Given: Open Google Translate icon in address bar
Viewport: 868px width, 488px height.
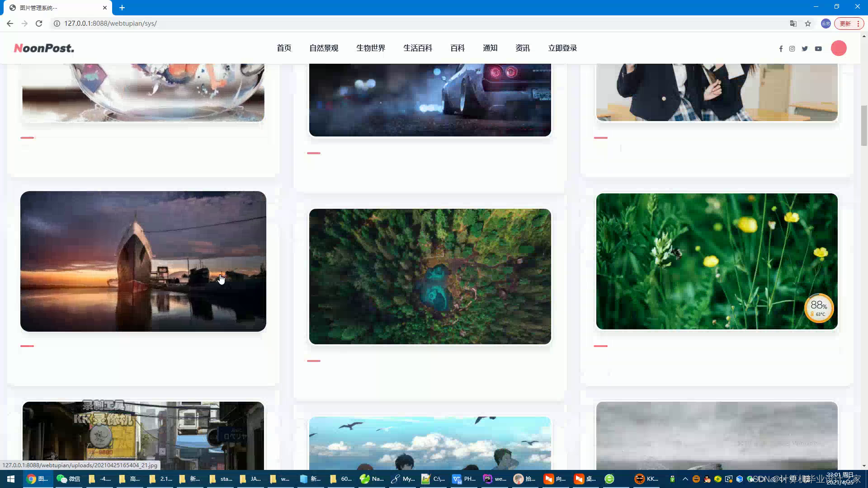Looking at the screenshot, I should pyautogui.click(x=793, y=23).
